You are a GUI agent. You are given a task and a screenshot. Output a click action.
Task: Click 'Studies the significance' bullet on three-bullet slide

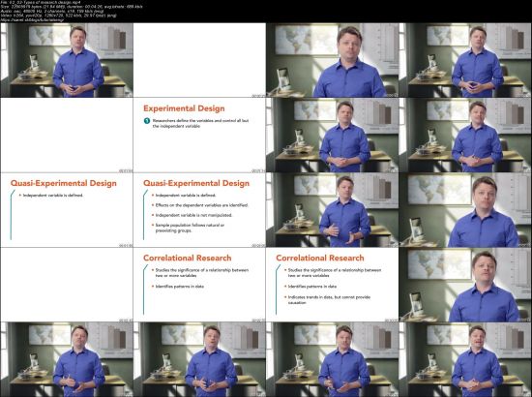[335, 273]
